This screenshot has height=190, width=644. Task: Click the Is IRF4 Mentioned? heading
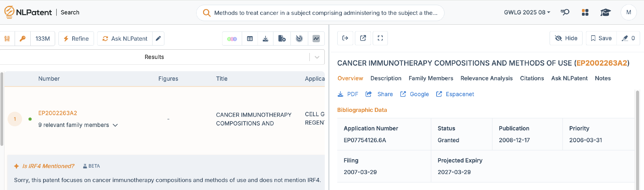pyautogui.click(x=48, y=166)
